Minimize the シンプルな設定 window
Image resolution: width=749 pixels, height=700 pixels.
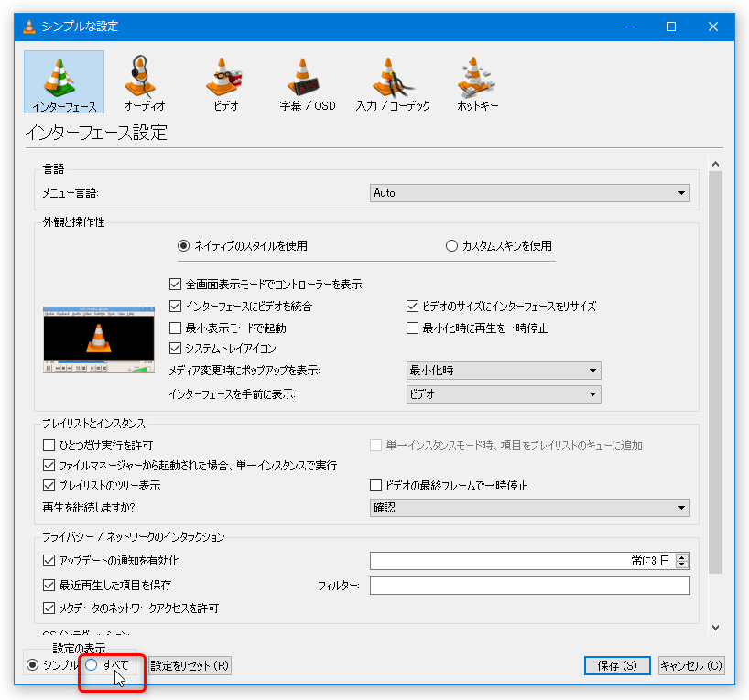click(630, 27)
